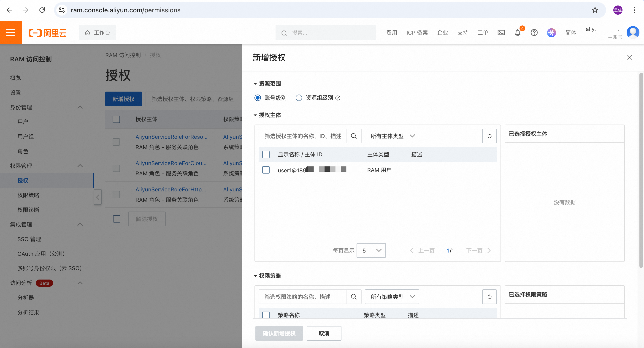Show help tooltip for 资源组级别
The width and height of the screenshot is (644, 348).
click(338, 98)
